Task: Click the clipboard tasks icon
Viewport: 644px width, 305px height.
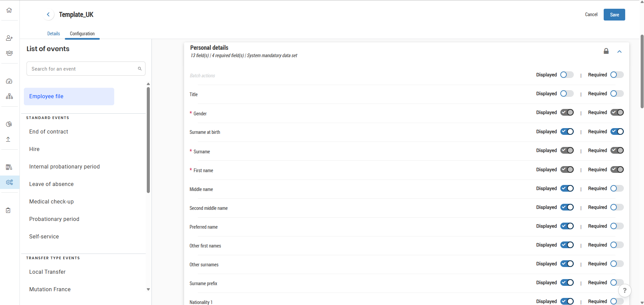Action: tap(8, 210)
